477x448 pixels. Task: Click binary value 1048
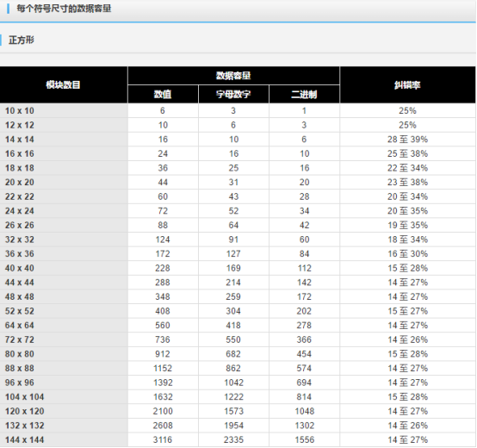click(x=304, y=411)
